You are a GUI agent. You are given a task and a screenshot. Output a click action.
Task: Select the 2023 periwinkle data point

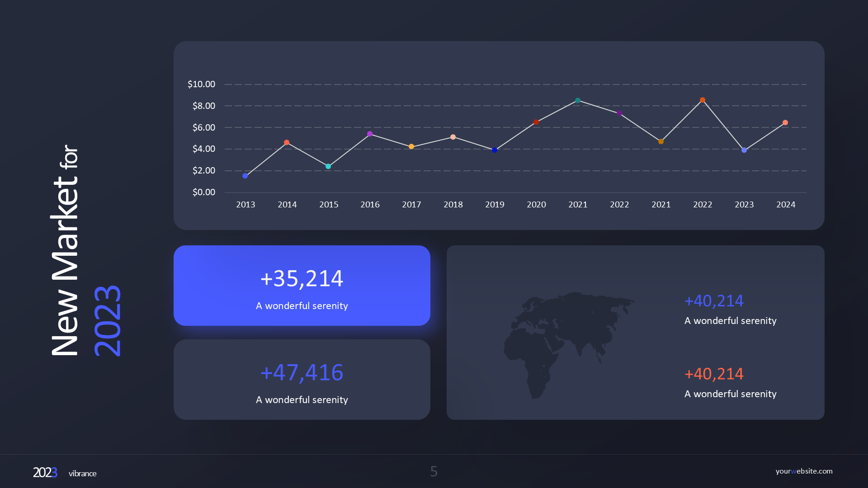744,150
